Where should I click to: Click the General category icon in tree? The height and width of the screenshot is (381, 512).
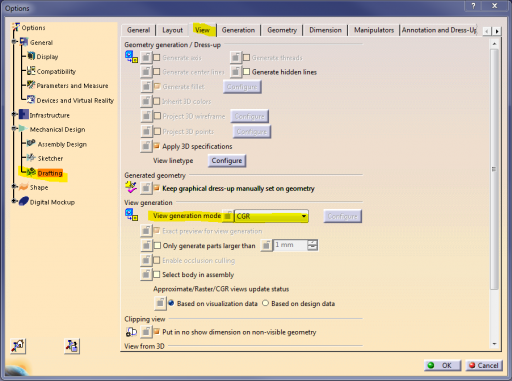click(24, 42)
